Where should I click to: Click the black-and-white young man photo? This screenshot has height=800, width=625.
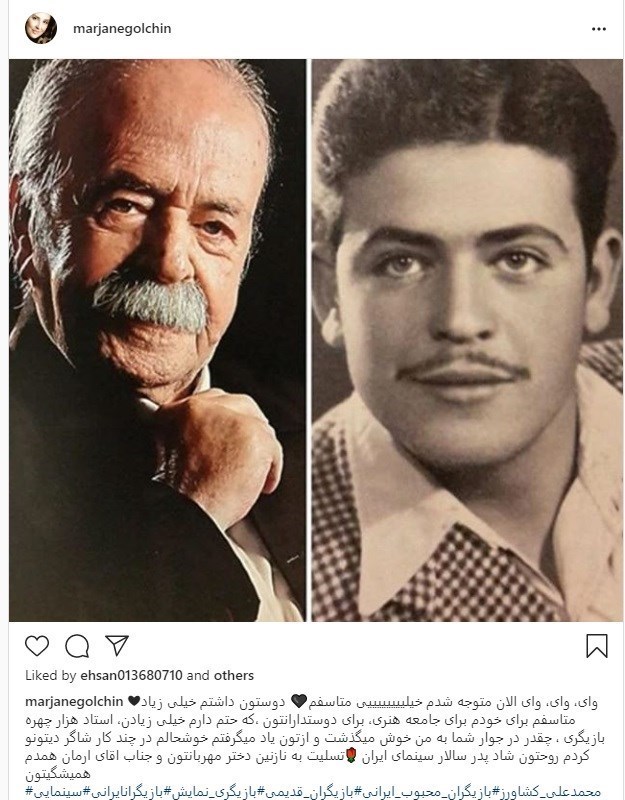coord(467,340)
